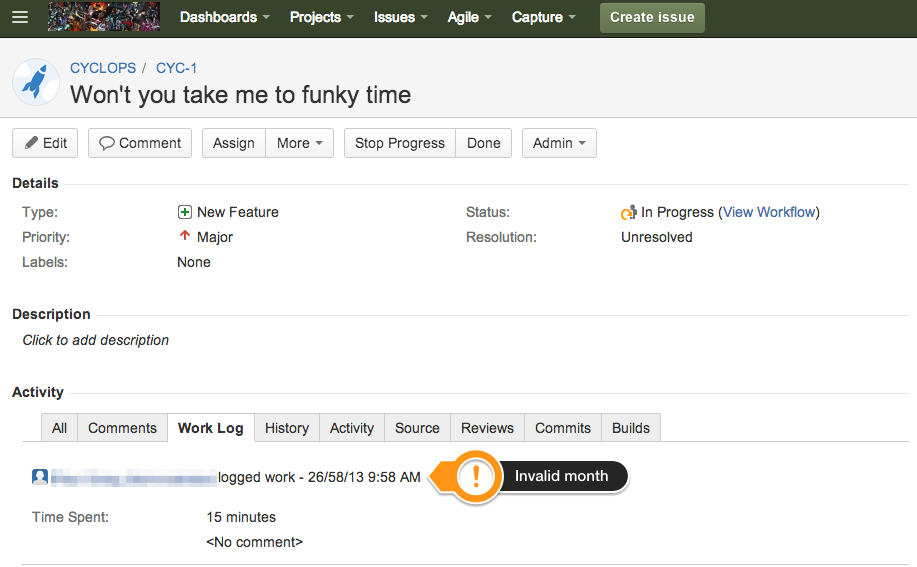Click the '15 minutes' time spent value

pyautogui.click(x=241, y=517)
